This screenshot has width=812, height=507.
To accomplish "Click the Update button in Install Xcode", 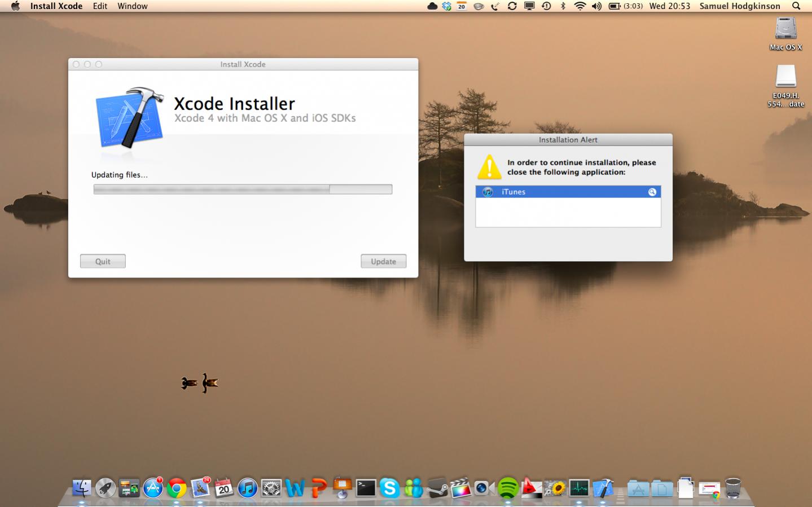I will [384, 261].
